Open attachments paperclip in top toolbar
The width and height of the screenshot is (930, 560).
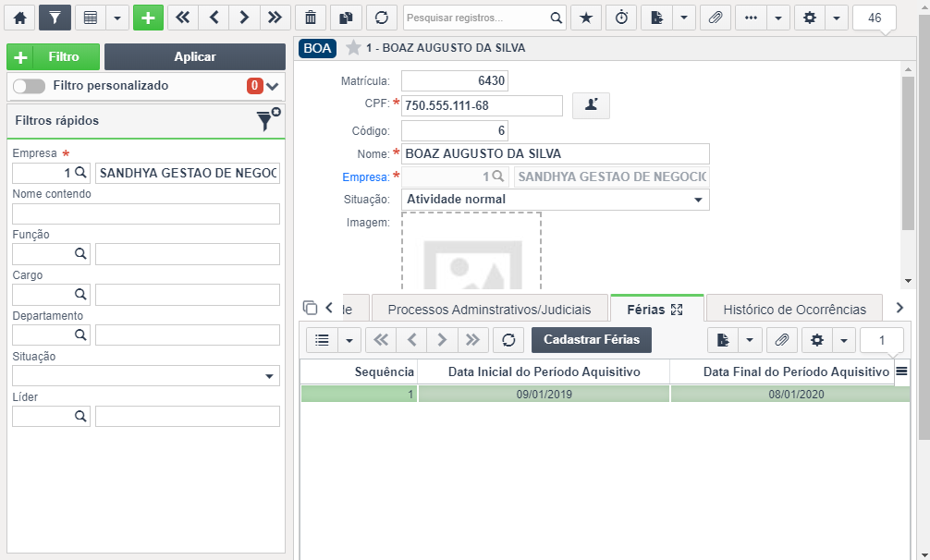[716, 18]
